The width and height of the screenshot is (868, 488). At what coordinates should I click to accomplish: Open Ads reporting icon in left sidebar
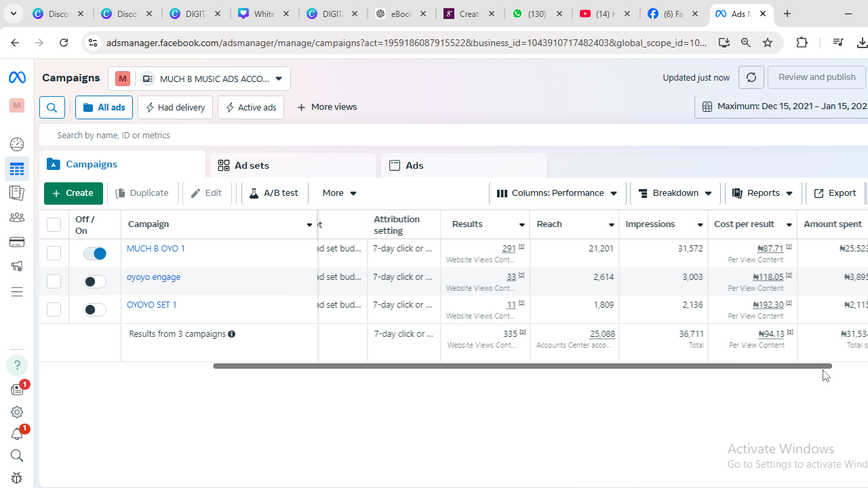[17, 193]
